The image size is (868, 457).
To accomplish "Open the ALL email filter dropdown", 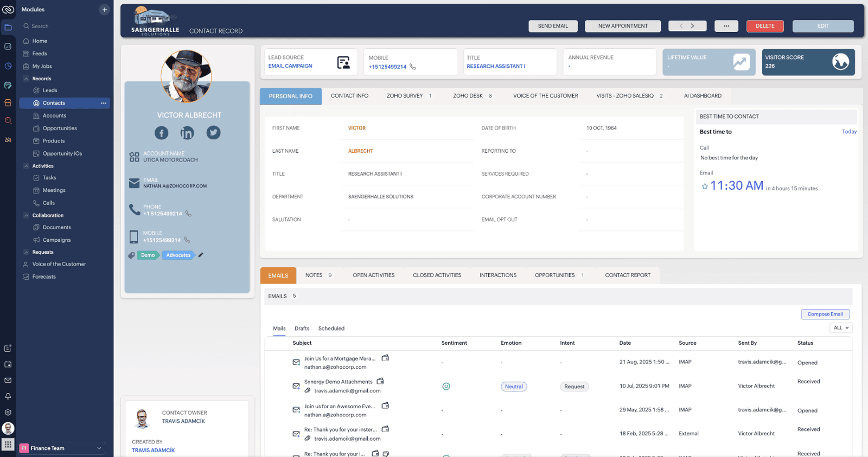I will click(841, 328).
